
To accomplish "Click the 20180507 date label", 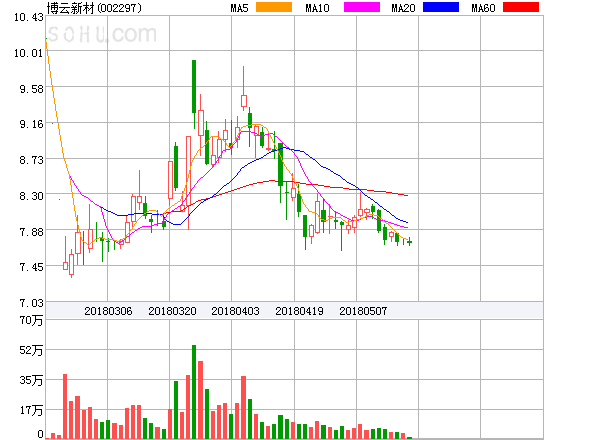I will click(x=363, y=311).
